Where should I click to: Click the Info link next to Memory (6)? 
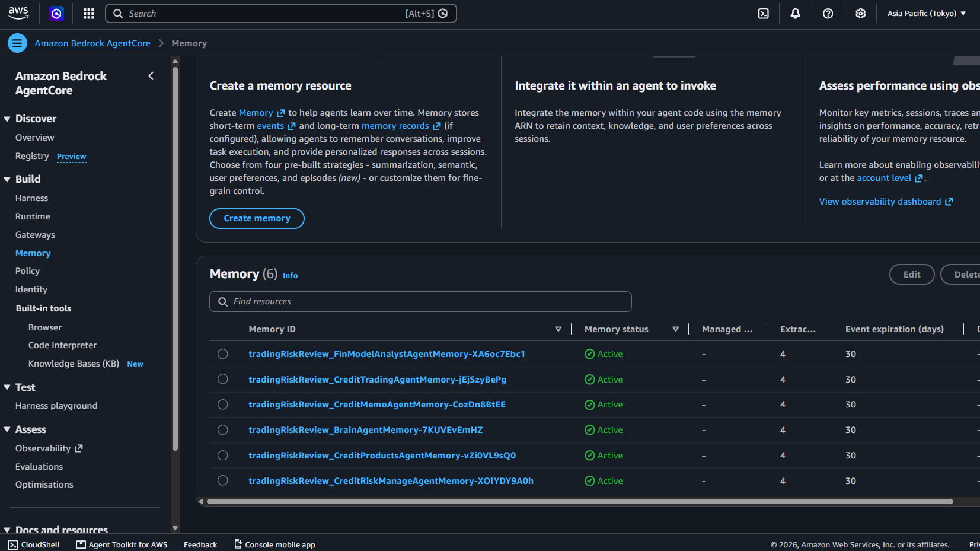coord(290,276)
